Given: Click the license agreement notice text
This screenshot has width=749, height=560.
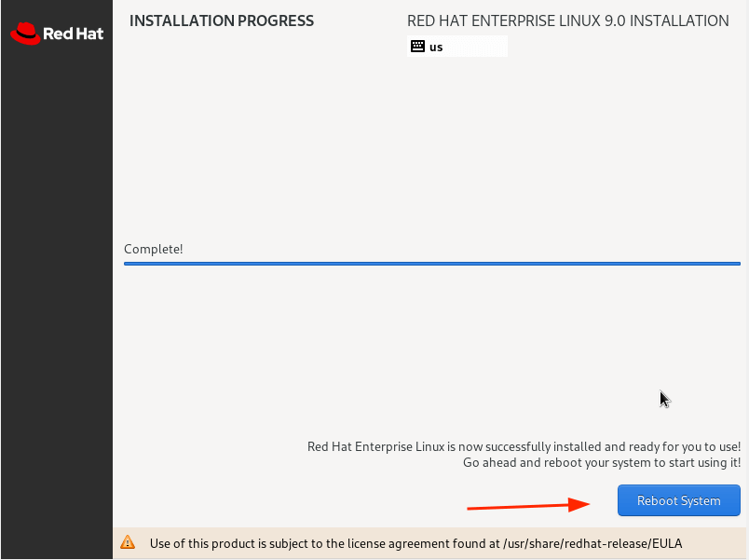Looking at the screenshot, I should (x=415, y=543).
